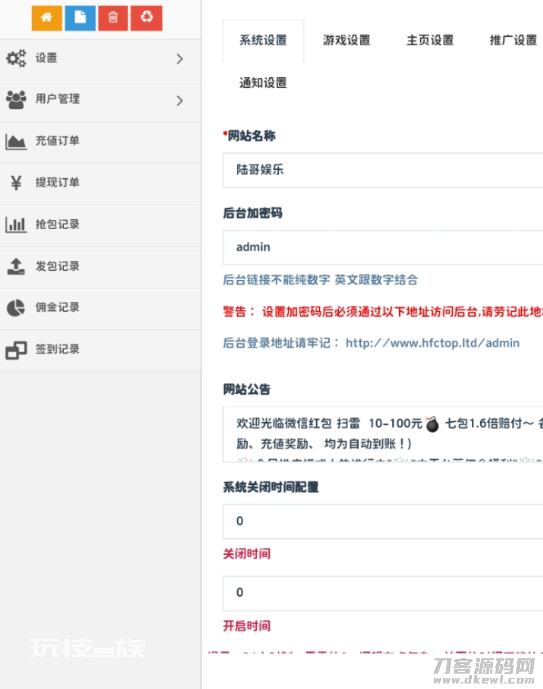The image size is (543, 689).
Task: Click the pie chart icon beside 佣金记录
Action: click(16, 308)
